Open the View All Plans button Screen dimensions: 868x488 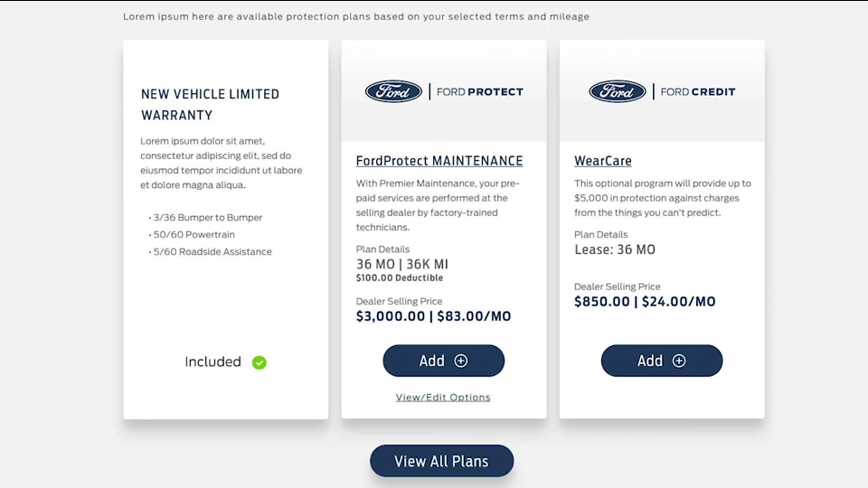(442, 461)
